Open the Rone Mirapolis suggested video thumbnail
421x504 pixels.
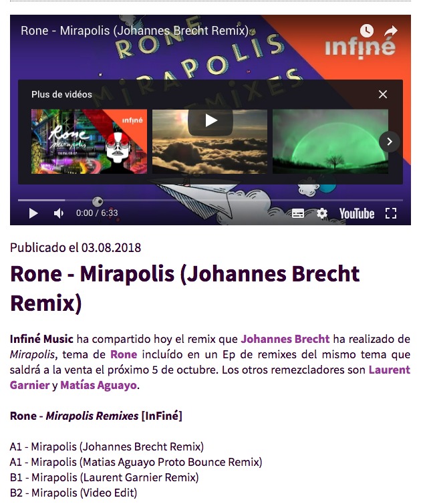(x=89, y=142)
